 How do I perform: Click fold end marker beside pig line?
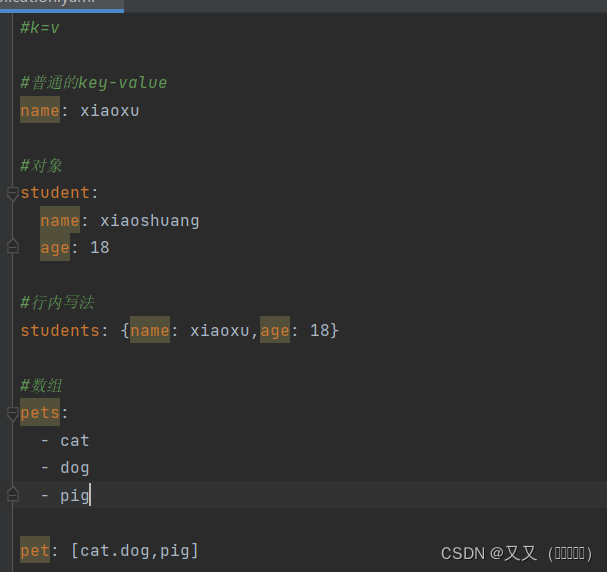click(12, 494)
